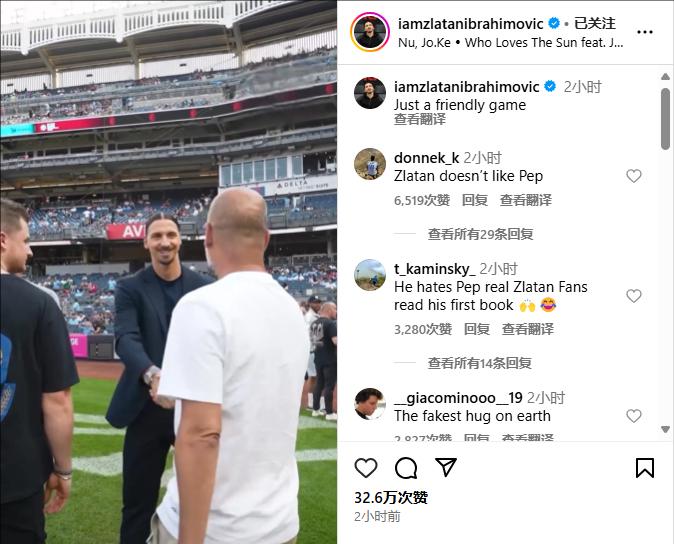Expand all 14 replies to t_kaminsky_

479,363
